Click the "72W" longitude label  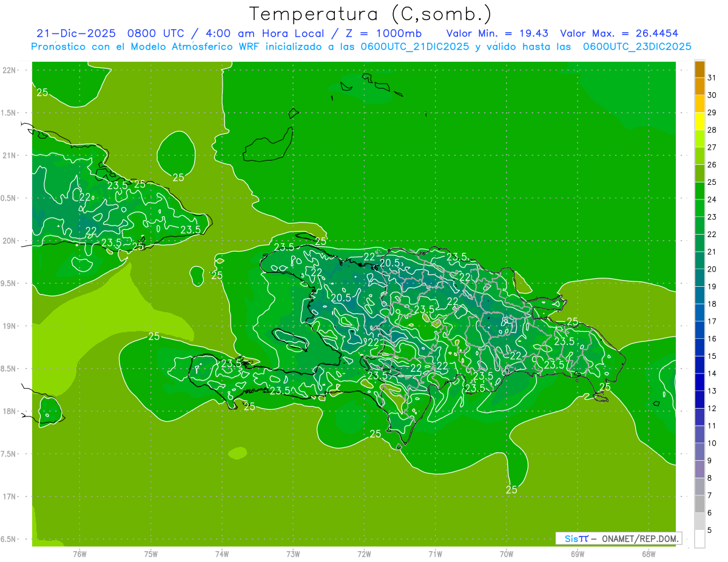click(x=364, y=554)
